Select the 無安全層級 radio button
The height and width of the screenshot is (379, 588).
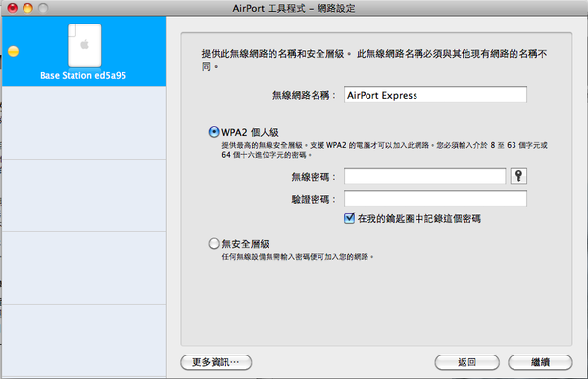coord(214,243)
